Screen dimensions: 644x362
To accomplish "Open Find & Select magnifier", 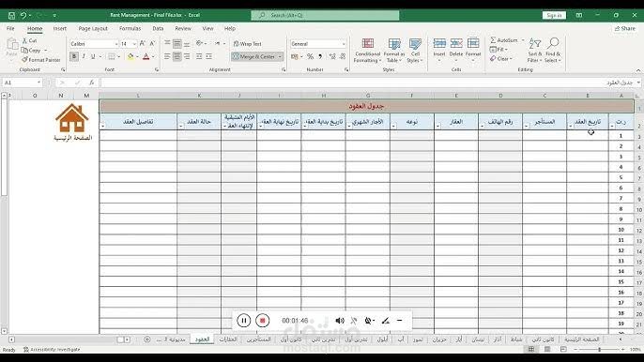I will (553, 51).
